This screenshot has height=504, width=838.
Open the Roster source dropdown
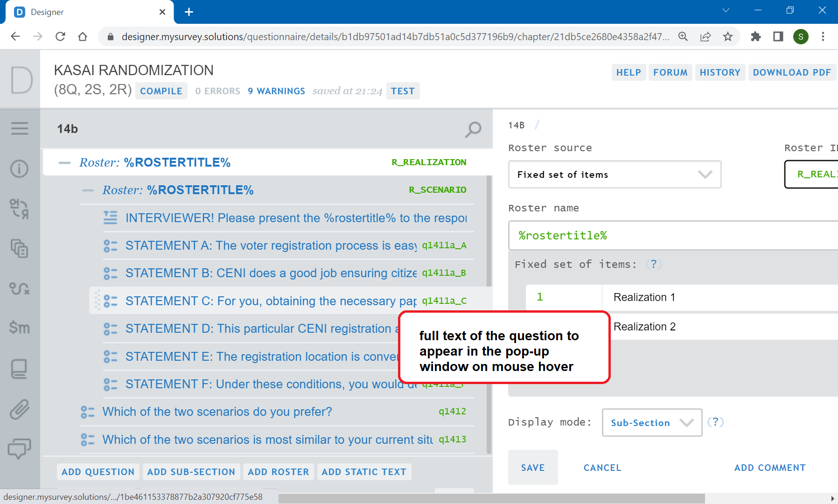point(614,175)
